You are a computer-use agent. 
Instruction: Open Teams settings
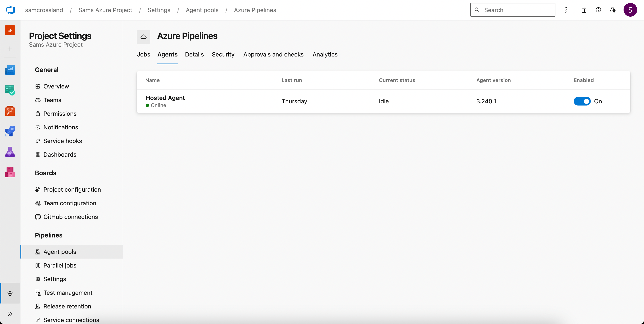pyautogui.click(x=52, y=100)
